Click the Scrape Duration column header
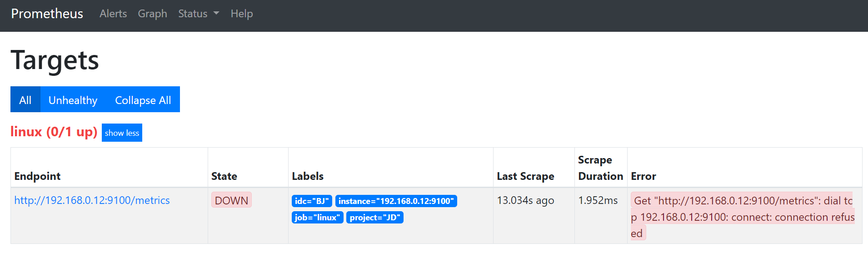This screenshot has width=868, height=253. 600,168
